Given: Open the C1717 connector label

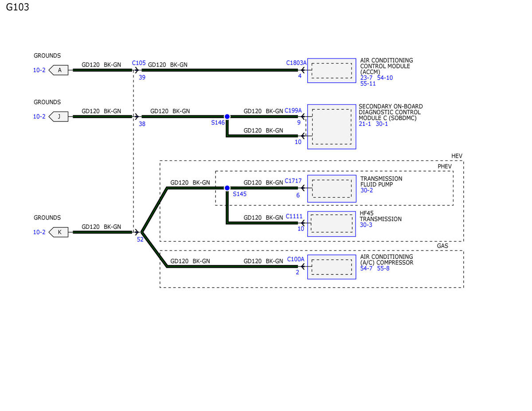Looking at the screenshot, I should (x=293, y=181).
